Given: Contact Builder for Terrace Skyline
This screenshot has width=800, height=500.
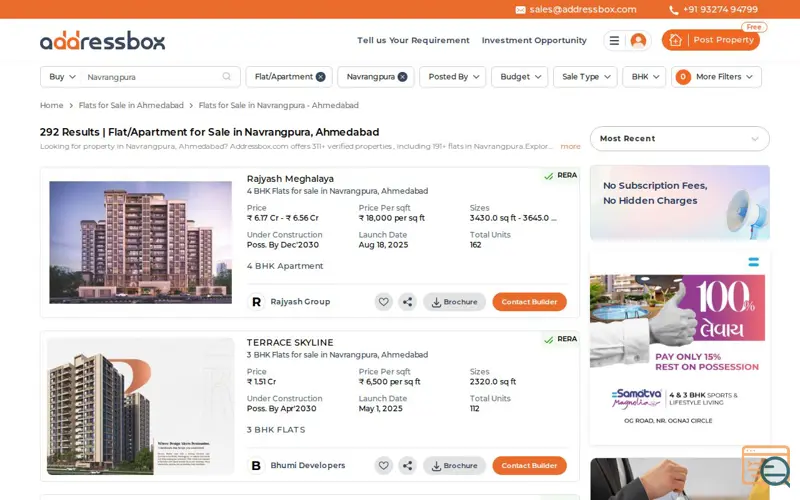Looking at the screenshot, I should pos(529,465).
